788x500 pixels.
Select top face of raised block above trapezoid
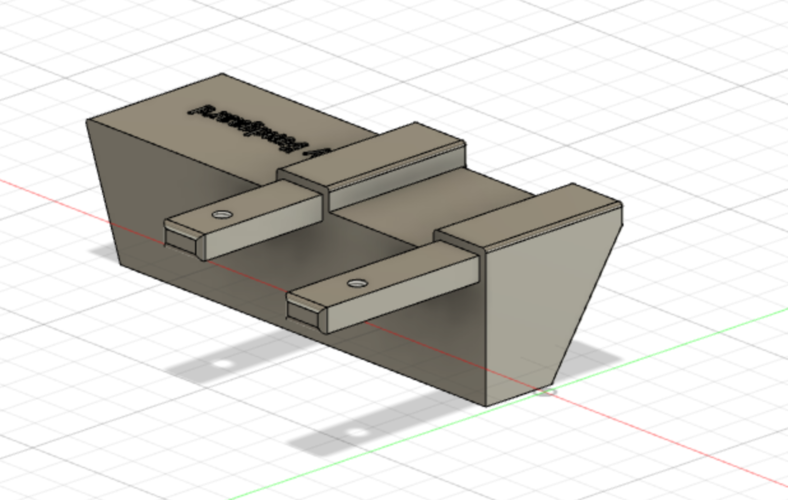point(528,216)
